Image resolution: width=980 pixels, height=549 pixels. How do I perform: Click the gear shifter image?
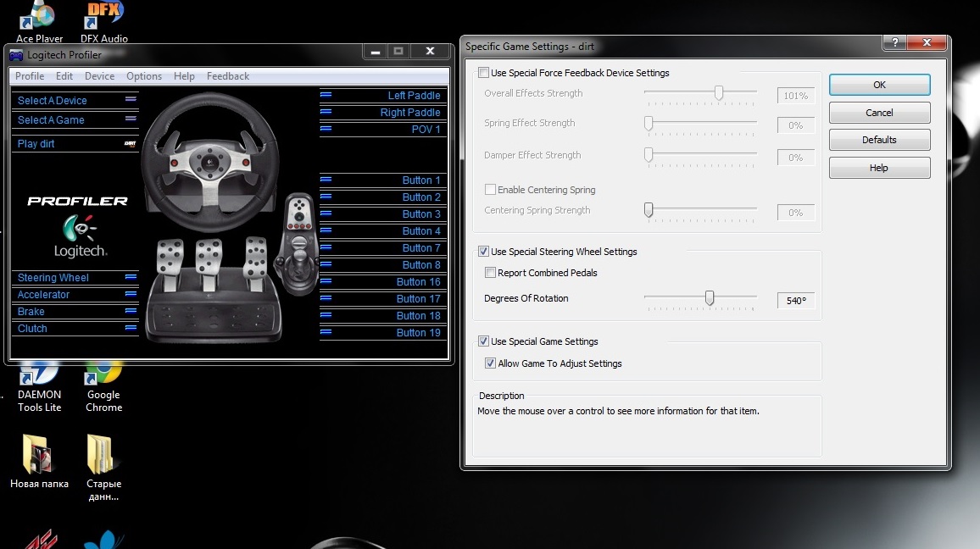pyautogui.click(x=301, y=244)
